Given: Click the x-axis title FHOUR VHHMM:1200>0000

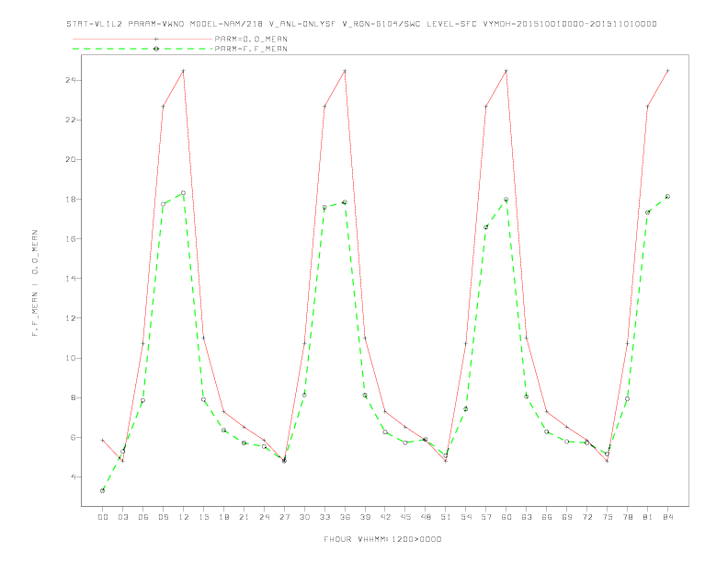Looking at the screenshot, I should click(382, 539).
